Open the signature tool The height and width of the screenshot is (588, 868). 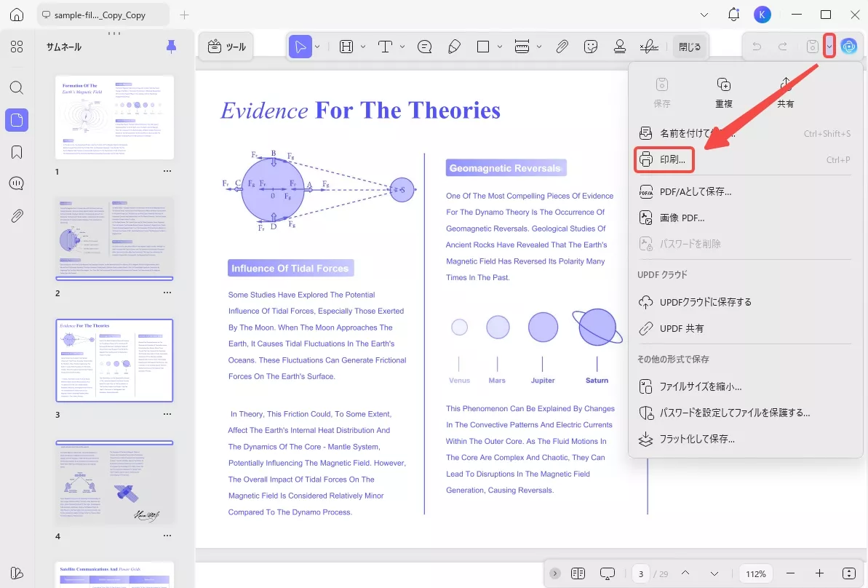click(649, 47)
